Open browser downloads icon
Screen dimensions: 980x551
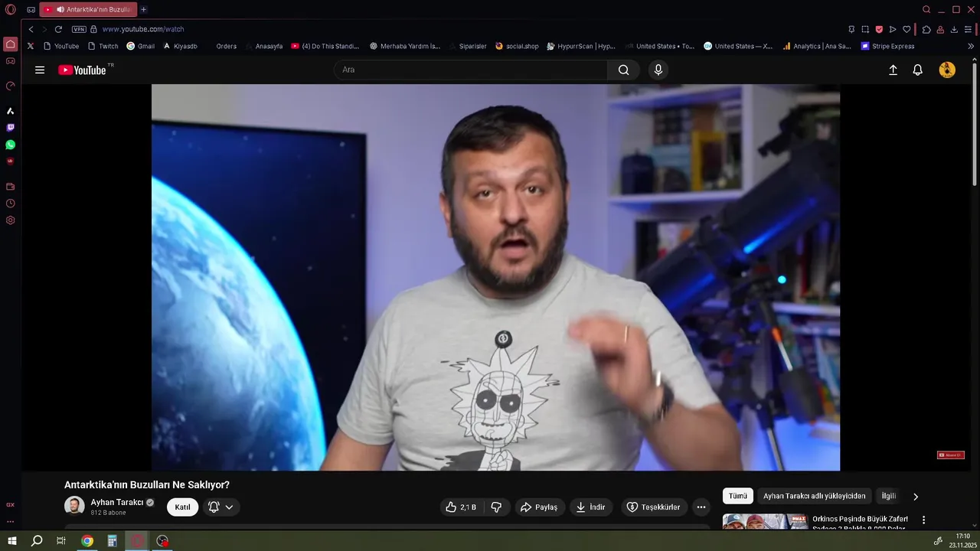tap(954, 29)
